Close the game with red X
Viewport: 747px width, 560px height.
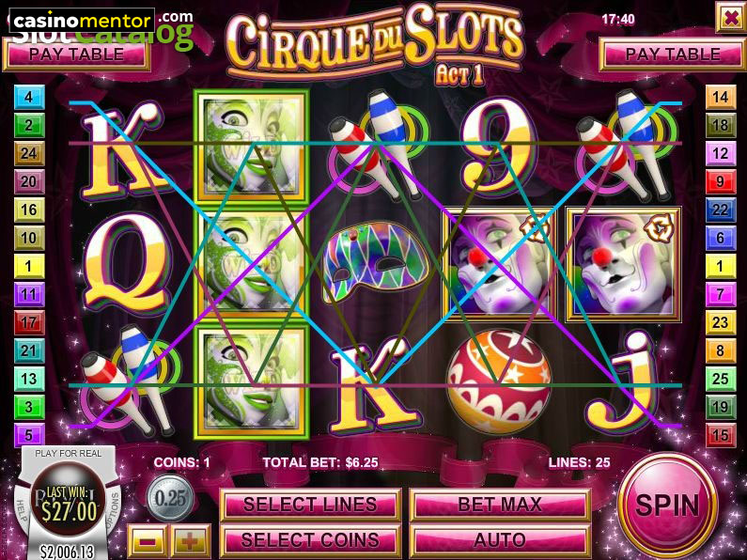[730, 18]
